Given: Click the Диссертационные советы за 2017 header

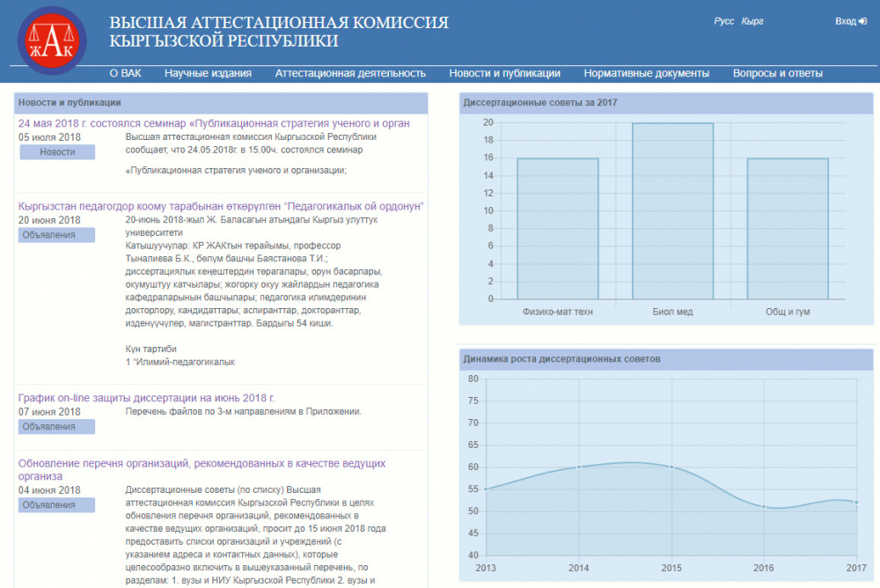Looking at the screenshot, I should point(666,103).
